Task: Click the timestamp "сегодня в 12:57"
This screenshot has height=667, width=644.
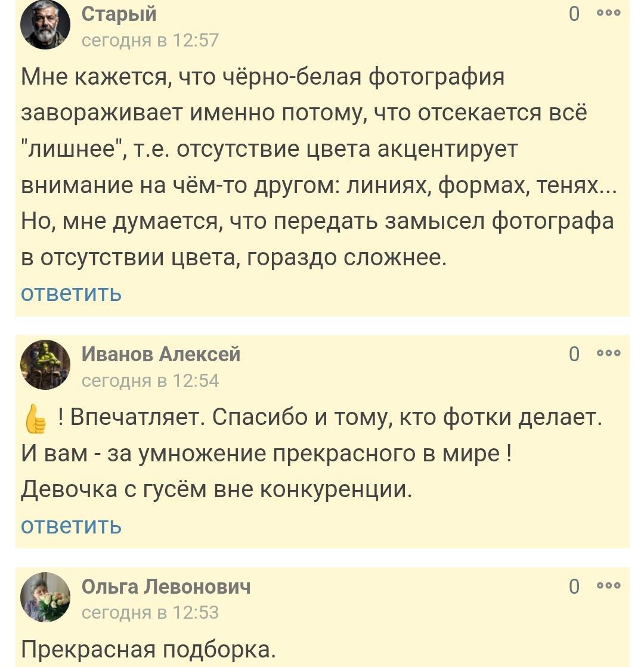Action: pos(150,40)
